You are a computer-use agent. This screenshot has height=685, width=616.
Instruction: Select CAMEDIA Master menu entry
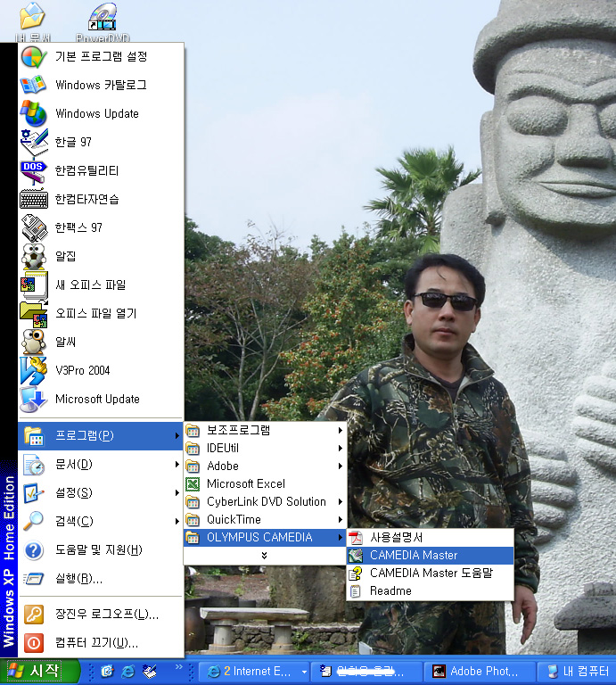(x=413, y=555)
